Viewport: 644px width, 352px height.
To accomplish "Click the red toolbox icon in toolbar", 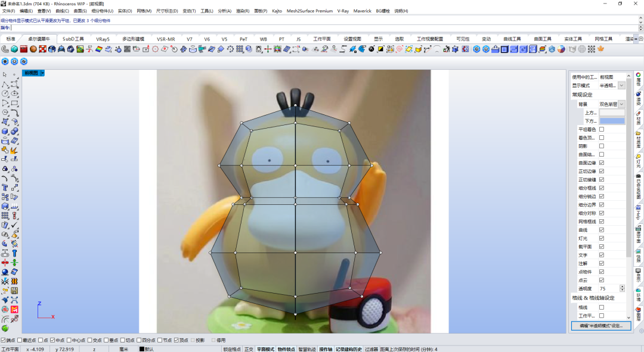I will click(x=23, y=49).
